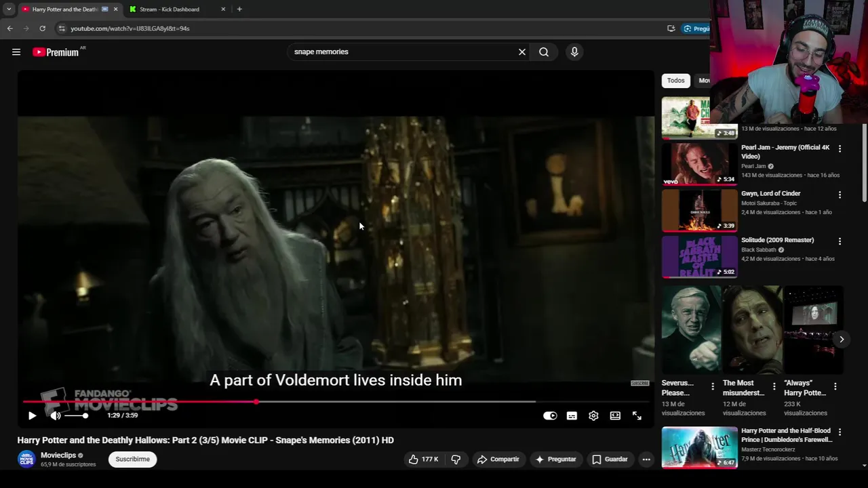Viewport: 868px width, 488px height.
Task: Open options for Dumbledore's Farewell video
Action: click(840, 432)
